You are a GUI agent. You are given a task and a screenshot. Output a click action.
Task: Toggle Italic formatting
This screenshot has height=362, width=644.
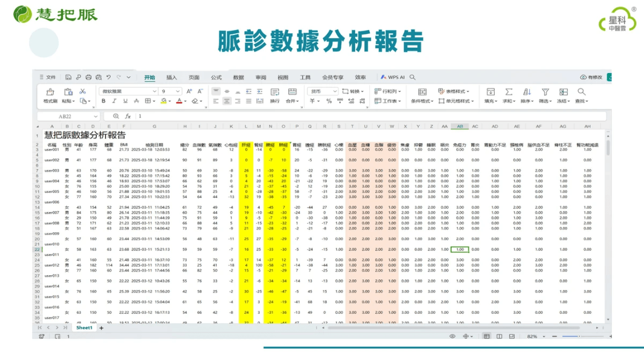114,101
